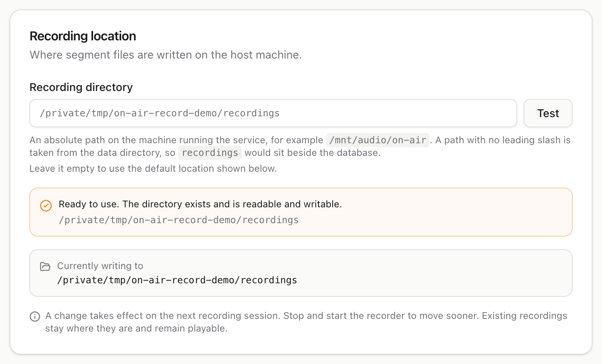Click the Ready to use status message
Image resolution: width=602 pixels, height=364 pixels.
(x=200, y=204)
